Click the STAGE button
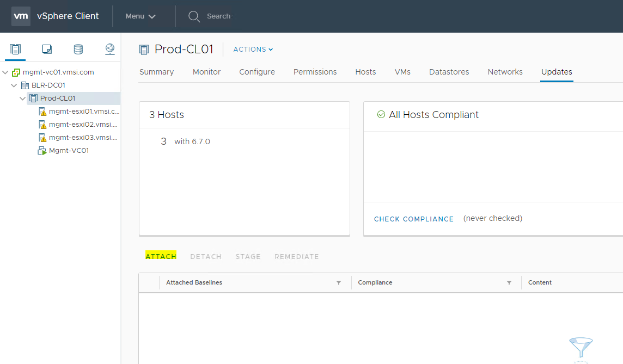Screen dimensions: 623x364 point(248,257)
